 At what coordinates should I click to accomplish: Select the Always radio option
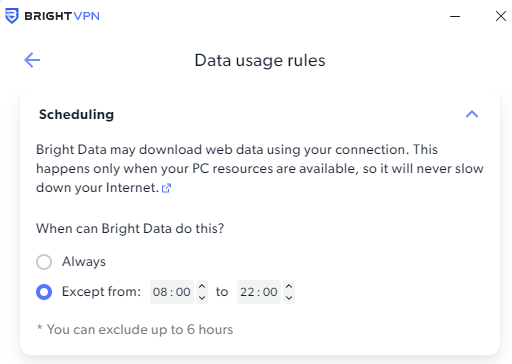tap(44, 262)
